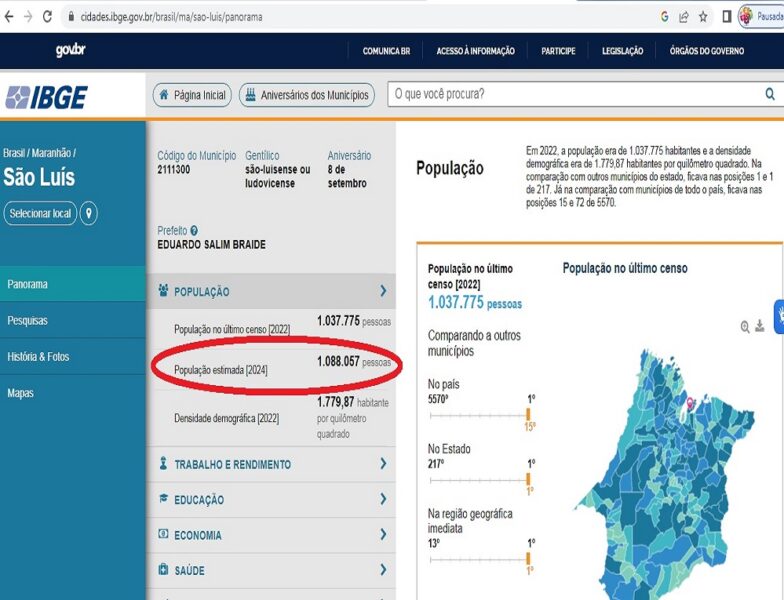Viewport: 784px width, 600px height.
Task: Click the browser forward arrow
Action: pos(28,16)
